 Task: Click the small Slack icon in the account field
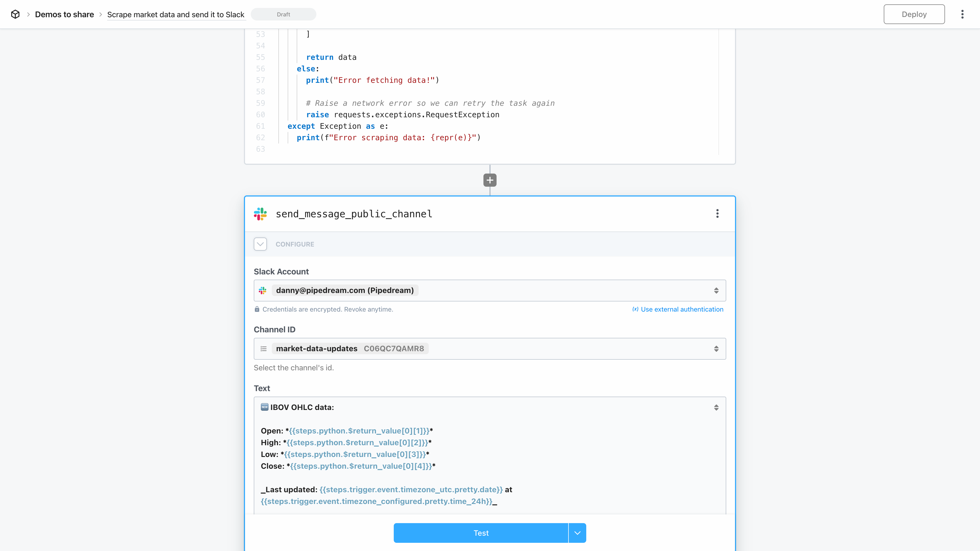(262, 291)
